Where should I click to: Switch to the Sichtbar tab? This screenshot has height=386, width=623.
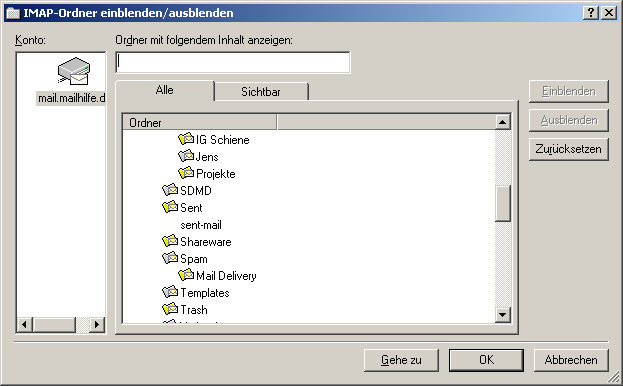261,92
